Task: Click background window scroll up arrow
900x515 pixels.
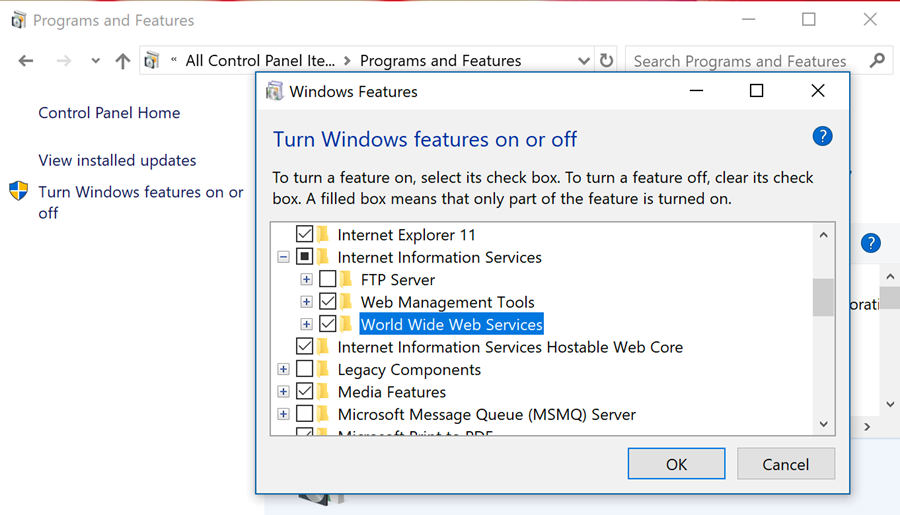Action: (x=890, y=277)
